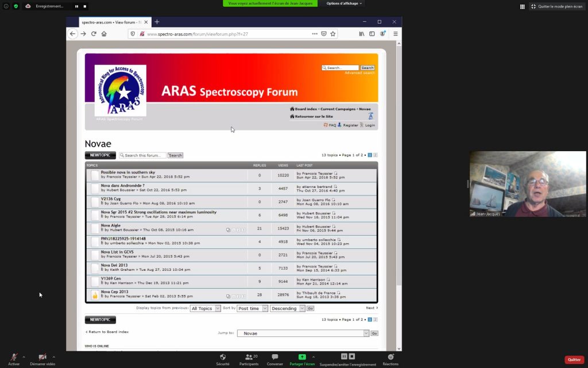
Task: Open the Post time sort dropdown
Action: coord(253,308)
